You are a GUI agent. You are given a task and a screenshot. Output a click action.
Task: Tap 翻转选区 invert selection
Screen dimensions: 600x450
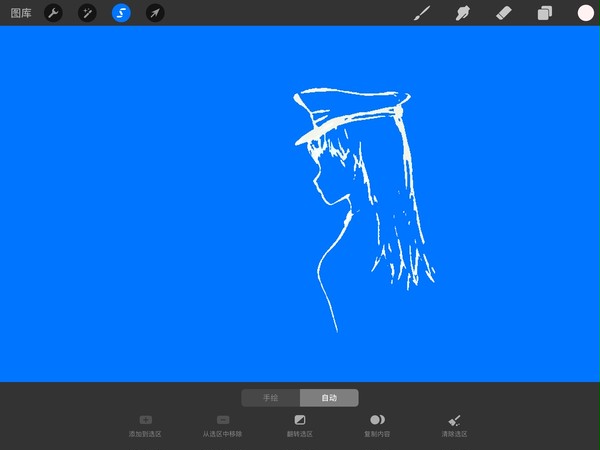coord(300,426)
